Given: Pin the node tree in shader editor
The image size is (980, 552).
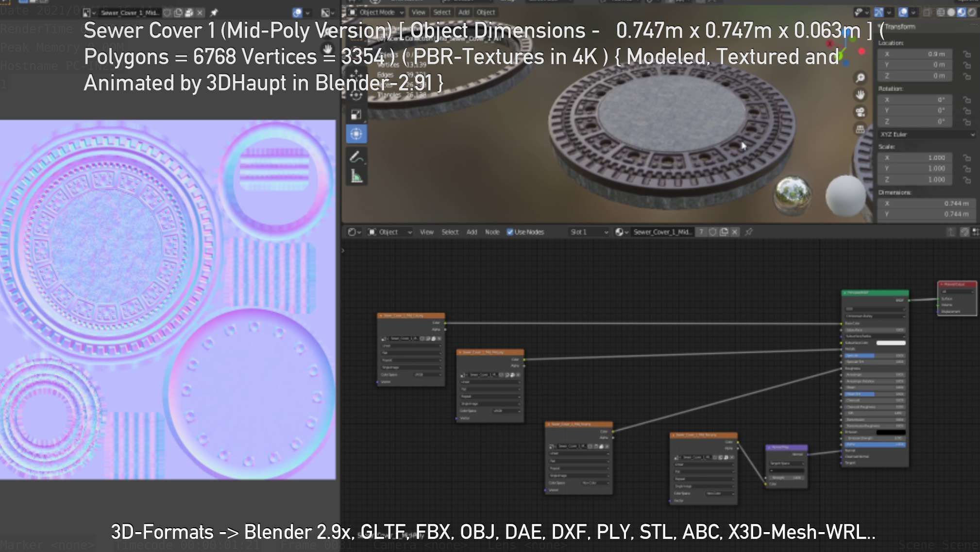Looking at the screenshot, I should tap(749, 232).
